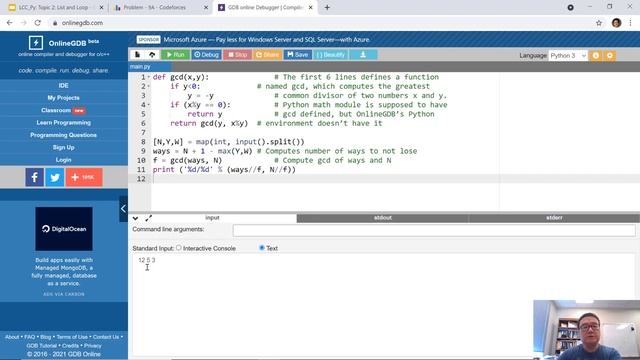The height and width of the screenshot is (360, 640).
Task: Click Login in sidebar
Action: 64,160
